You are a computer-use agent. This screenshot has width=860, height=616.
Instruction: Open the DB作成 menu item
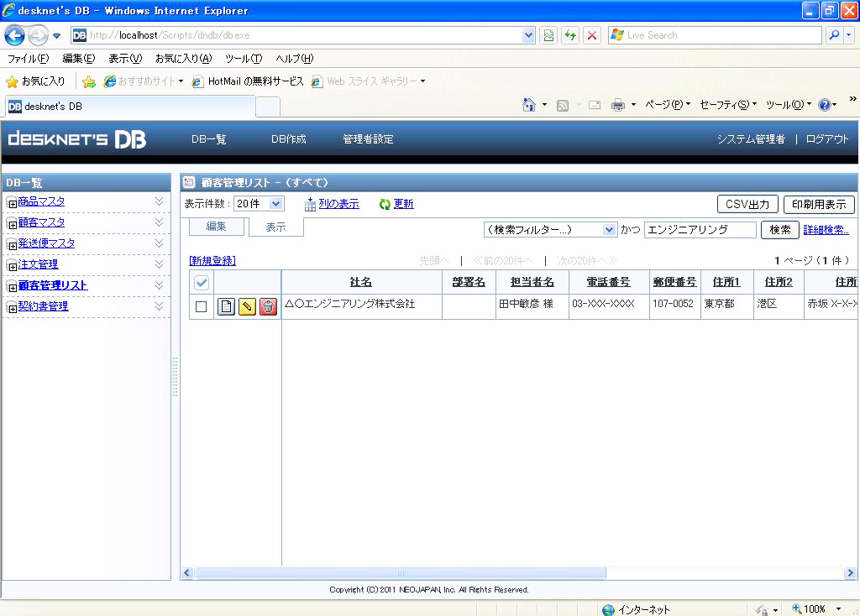pos(288,139)
